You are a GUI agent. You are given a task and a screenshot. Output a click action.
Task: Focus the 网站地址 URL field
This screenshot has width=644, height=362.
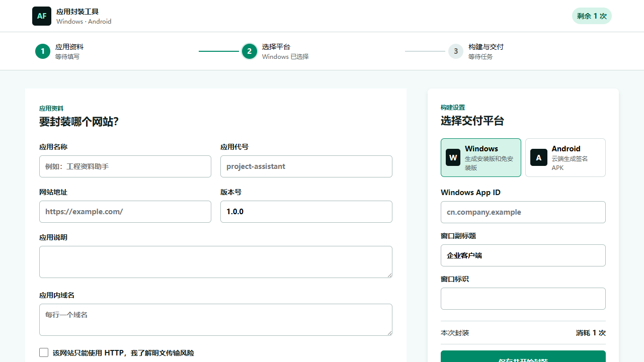125,212
